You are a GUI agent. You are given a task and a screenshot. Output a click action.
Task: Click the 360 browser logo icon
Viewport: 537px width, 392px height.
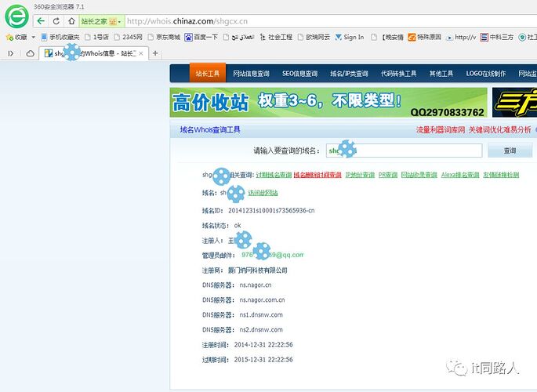pyautogui.click(x=16, y=15)
